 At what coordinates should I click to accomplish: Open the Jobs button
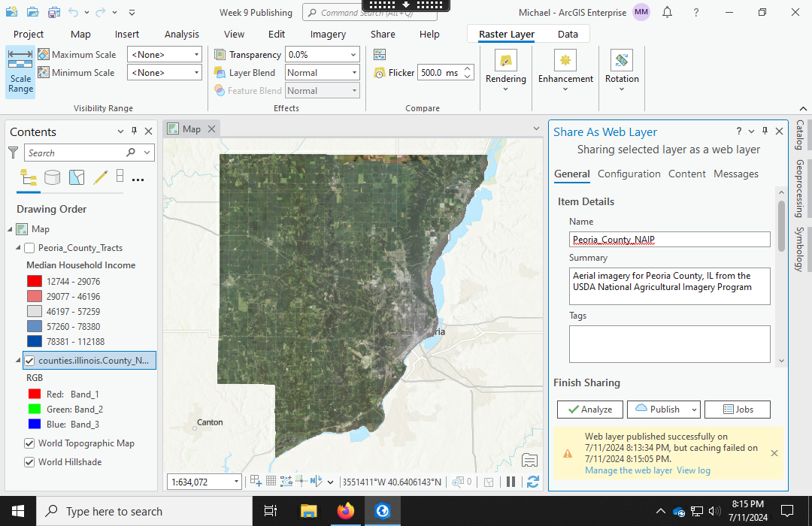[x=738, y=410]
